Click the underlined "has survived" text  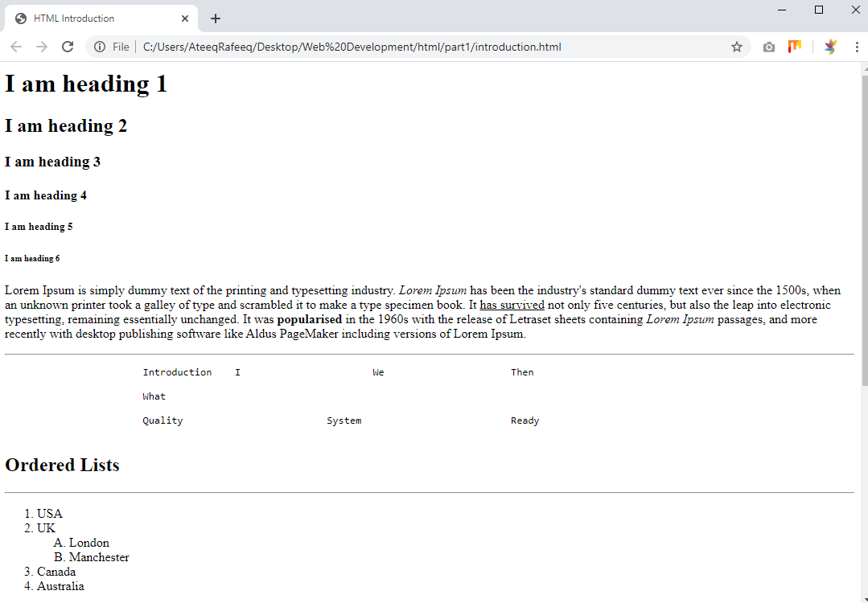pyautogui.click(x=512, y=305)
